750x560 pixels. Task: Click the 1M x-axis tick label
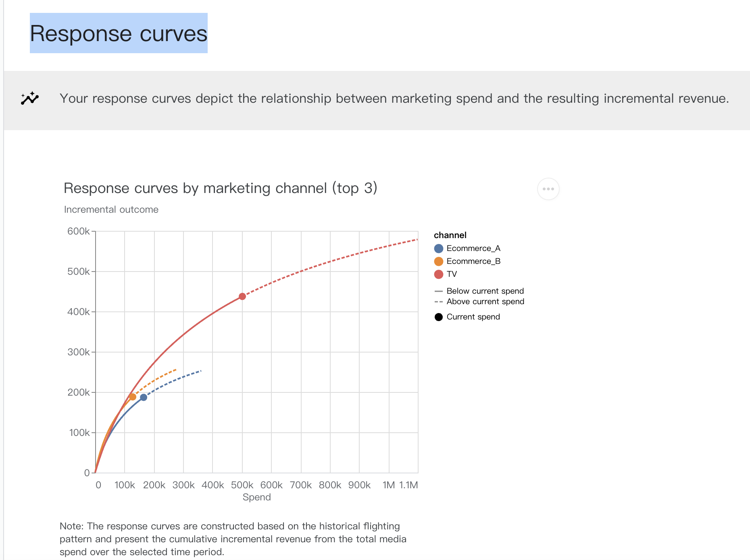(389, 485)
